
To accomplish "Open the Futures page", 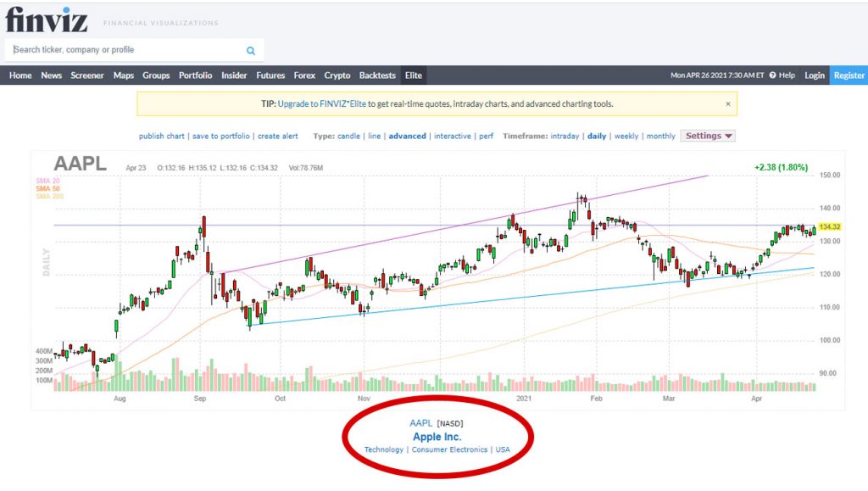I will click(x=270, y=75).
